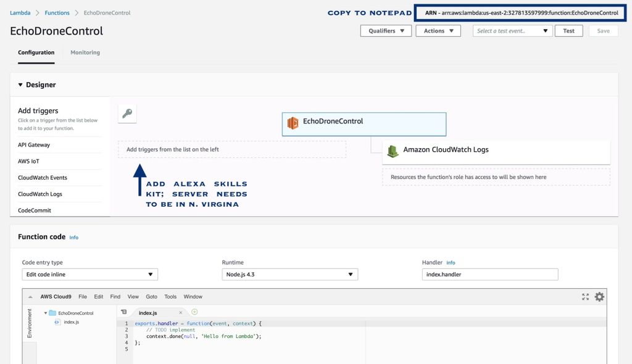Open the Edit menu in Cloud9

tap(99, 297)
